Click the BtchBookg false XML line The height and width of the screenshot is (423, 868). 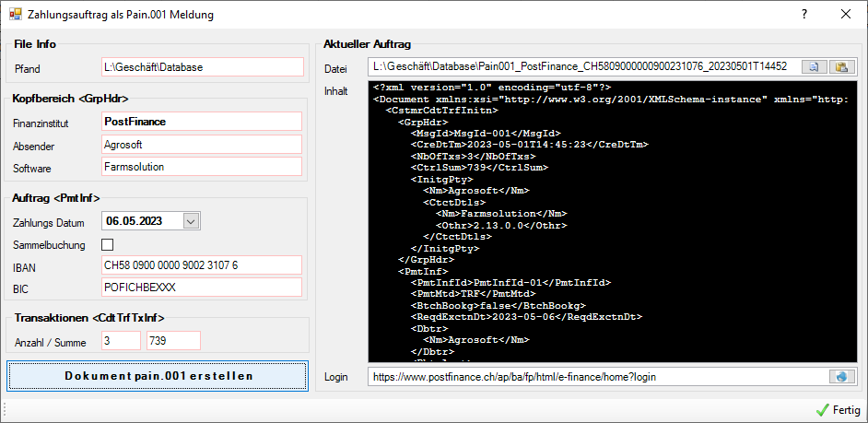499,306
